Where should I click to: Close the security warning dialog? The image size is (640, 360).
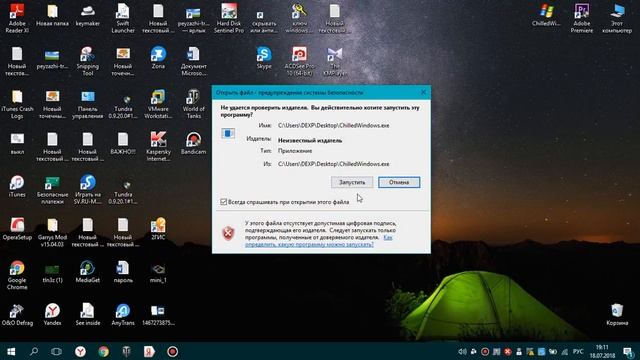pos(423,92)
